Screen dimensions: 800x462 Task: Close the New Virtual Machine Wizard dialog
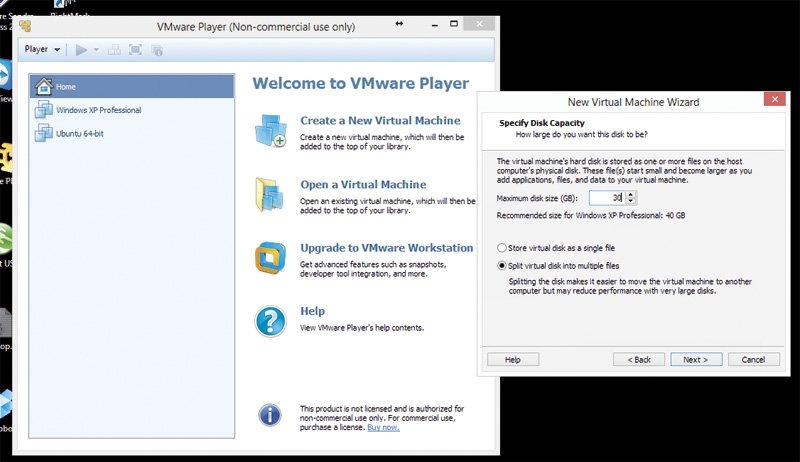(x=774, y=99)
